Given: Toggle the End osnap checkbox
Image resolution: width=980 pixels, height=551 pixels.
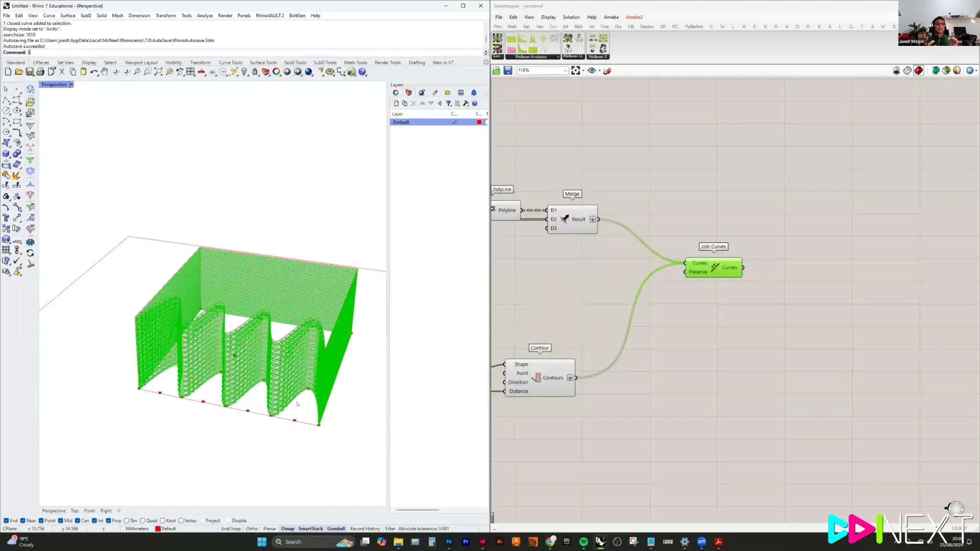Looking at the screenshot, I should (x=6, y=520).
